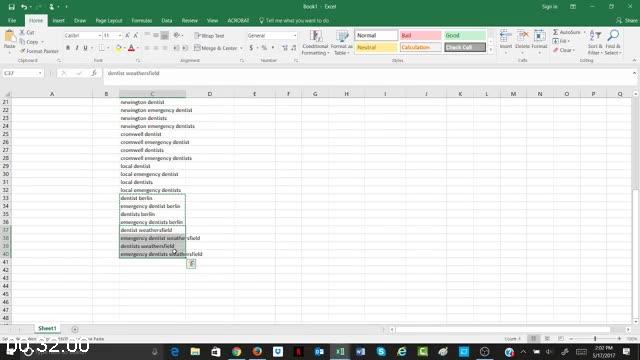This screenshot has width=640, height=360.
Task: Apply the yellow Fill Color bucket
Action: coord(118,48)
